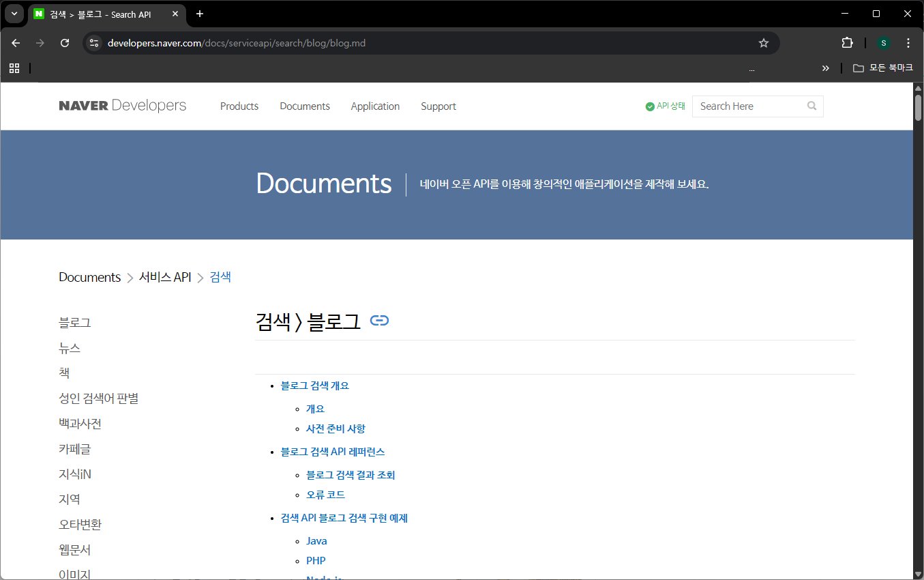The image size is (924, 580).
Task: Open the PHP example link
Action: [316, 561]
